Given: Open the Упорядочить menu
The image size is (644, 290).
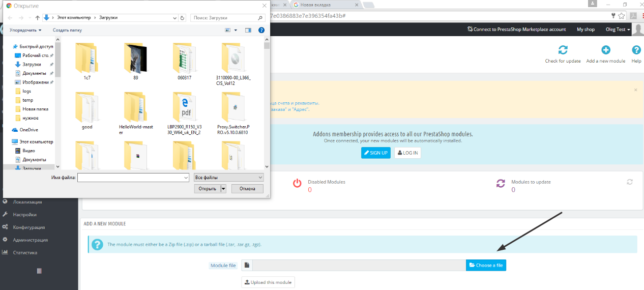Looking at the screenshot, I should click(x=25, y=30).
